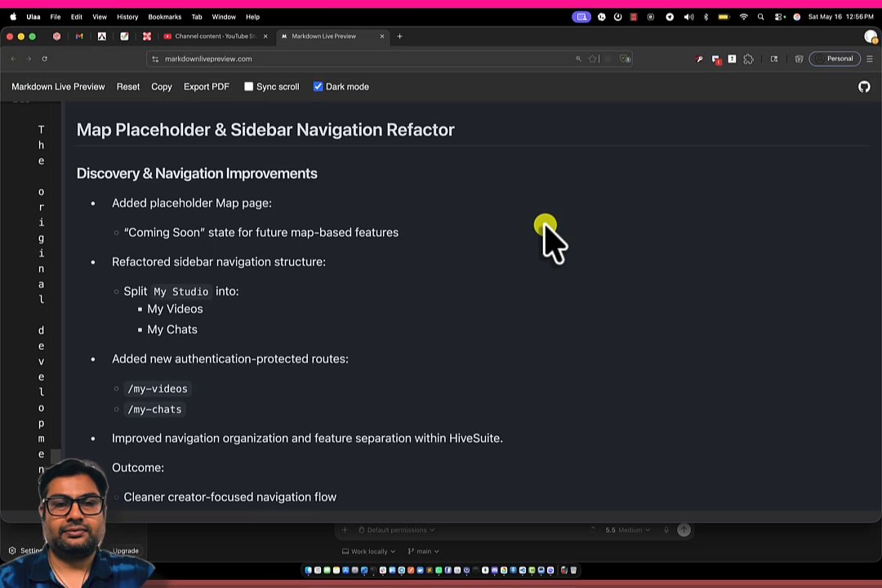882x588 pixels.
Task: Go back with the browser back arrow
Action: click(14, 59)
